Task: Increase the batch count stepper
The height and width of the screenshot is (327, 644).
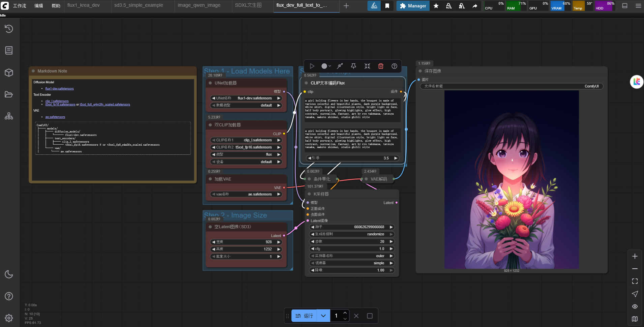Action: (345, 313)
